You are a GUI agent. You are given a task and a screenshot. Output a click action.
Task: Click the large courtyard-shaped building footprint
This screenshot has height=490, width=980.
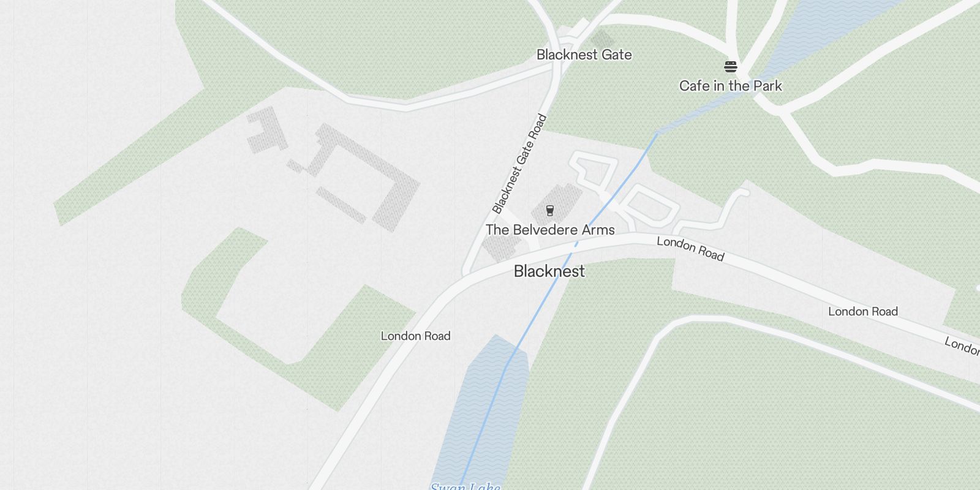[367, 178]
